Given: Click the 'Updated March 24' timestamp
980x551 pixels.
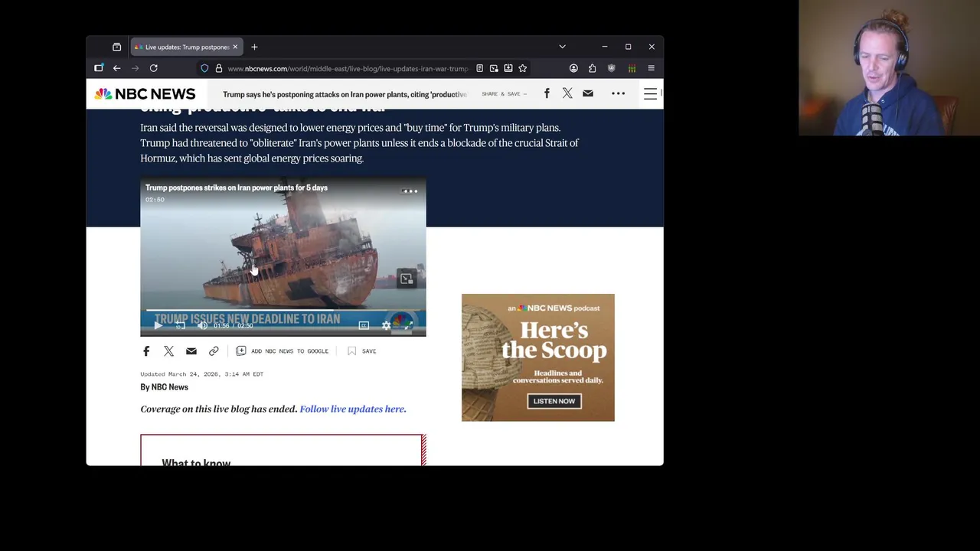Looking at the screenshot, I should point(201,374).
